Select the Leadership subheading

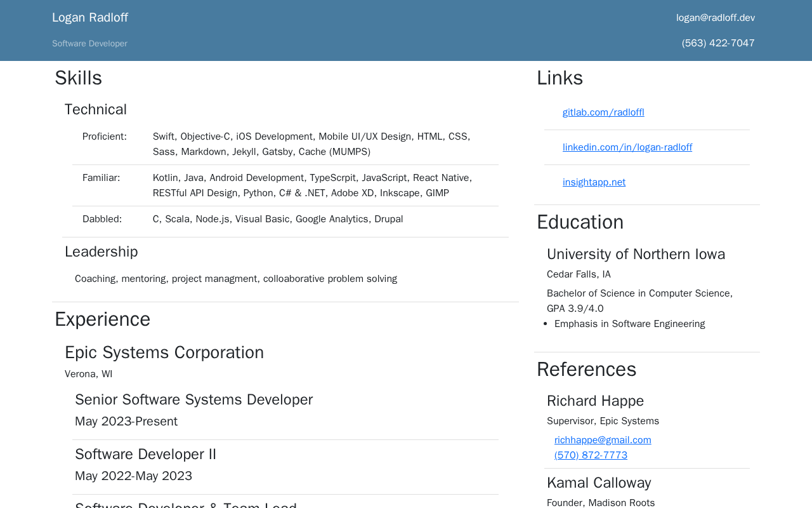click(101, 251)
